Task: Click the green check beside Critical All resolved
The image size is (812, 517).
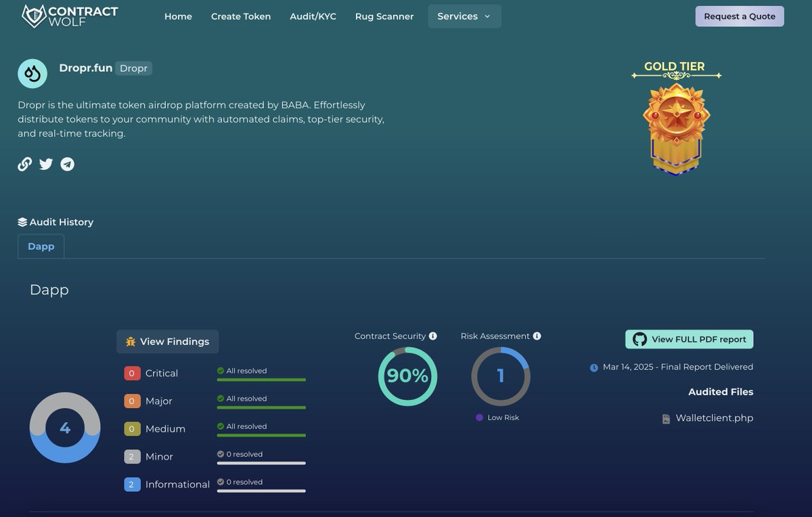Action: click(221, 371)
